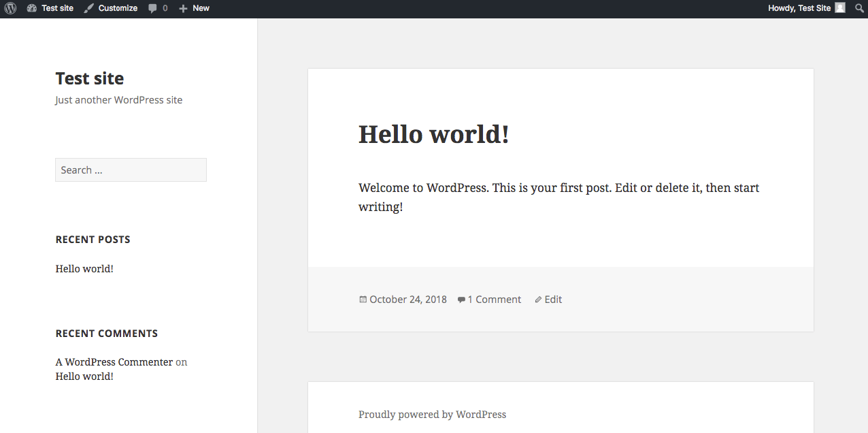
Task: Click the WordPress logo in admin bar
Action: 10,8
